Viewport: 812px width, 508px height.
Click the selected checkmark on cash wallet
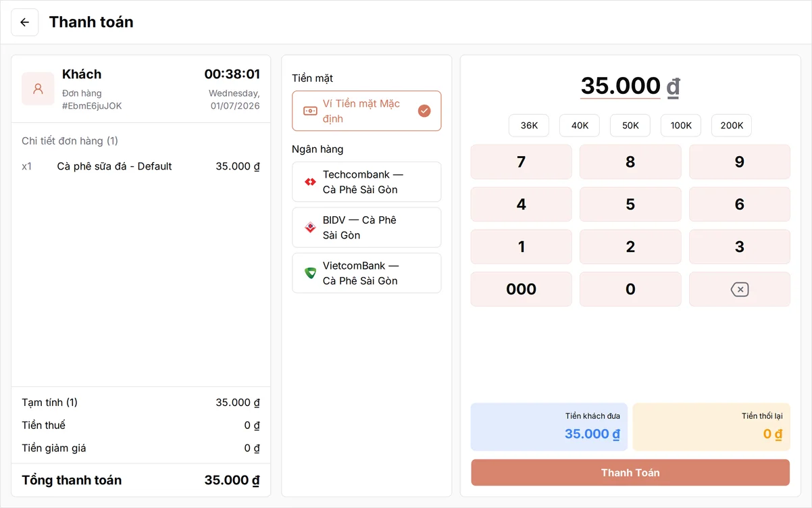pos(424,111)
